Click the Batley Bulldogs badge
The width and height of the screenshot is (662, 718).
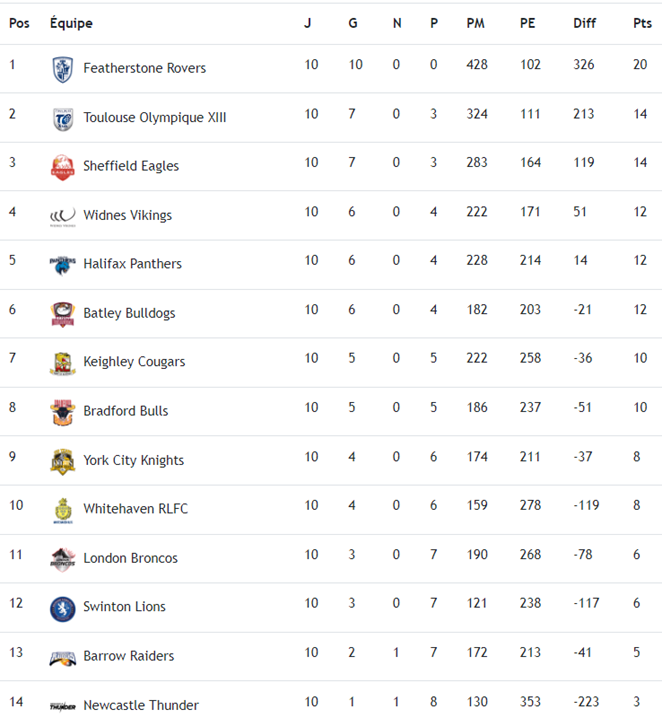(x=62, y=313)
